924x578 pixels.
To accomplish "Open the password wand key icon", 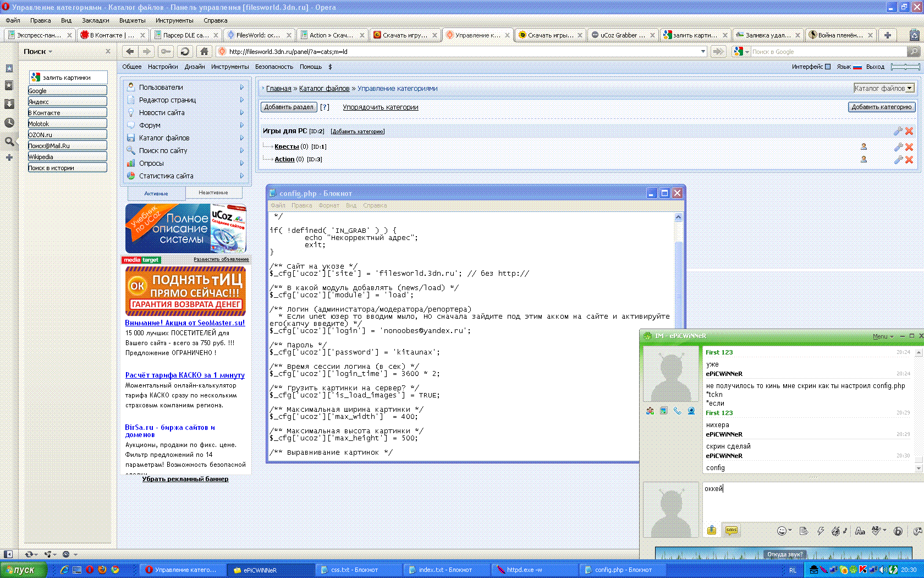I will pos(165,51).
